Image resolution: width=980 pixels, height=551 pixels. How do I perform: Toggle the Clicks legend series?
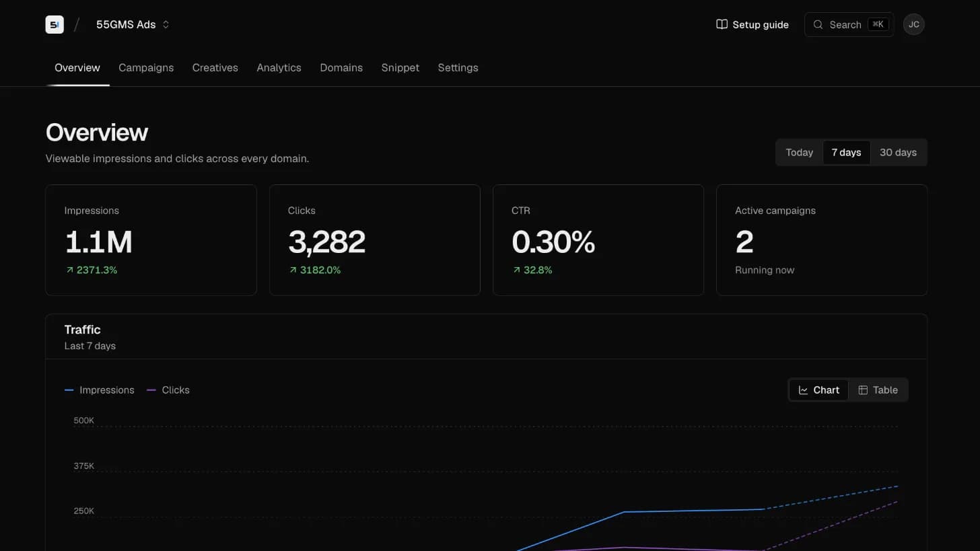tap(168, 390)
